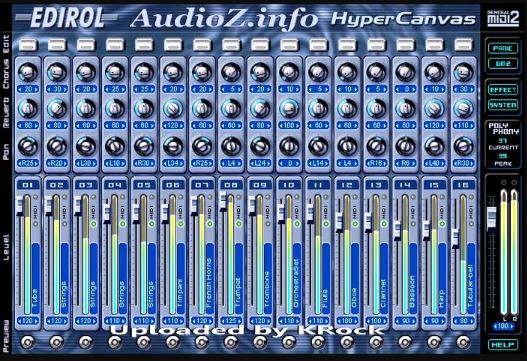
Task: Click the Pan knob on channel 10
Action: [x=289, y=146]
